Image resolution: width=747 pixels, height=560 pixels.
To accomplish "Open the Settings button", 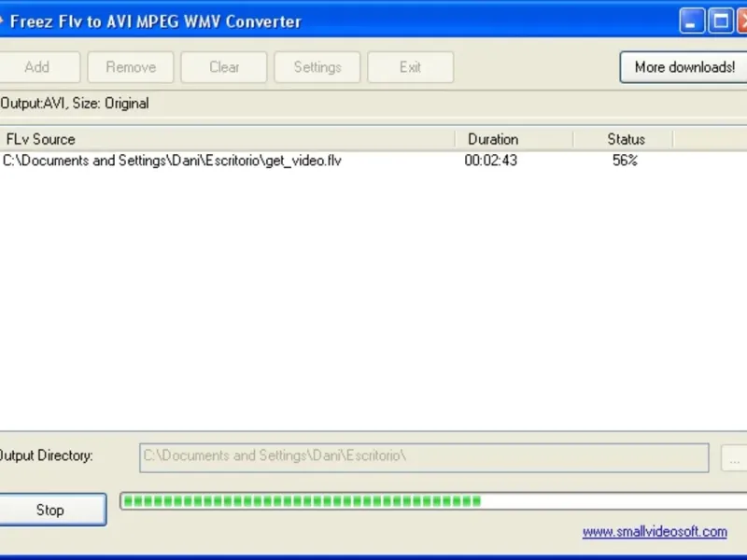I will pyautogui.click(x=317, y=67).
